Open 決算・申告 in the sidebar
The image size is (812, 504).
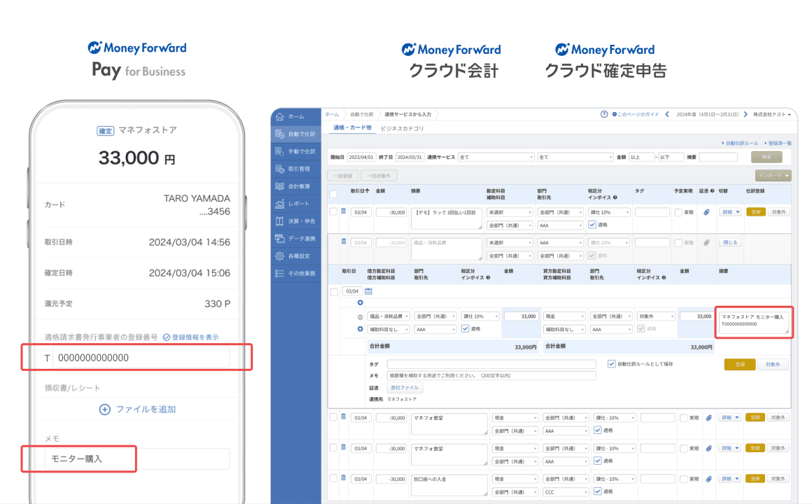[295, 221]
